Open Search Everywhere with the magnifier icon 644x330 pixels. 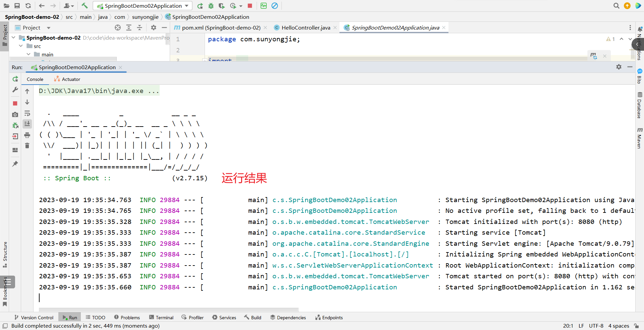click(x=616, y=6)
